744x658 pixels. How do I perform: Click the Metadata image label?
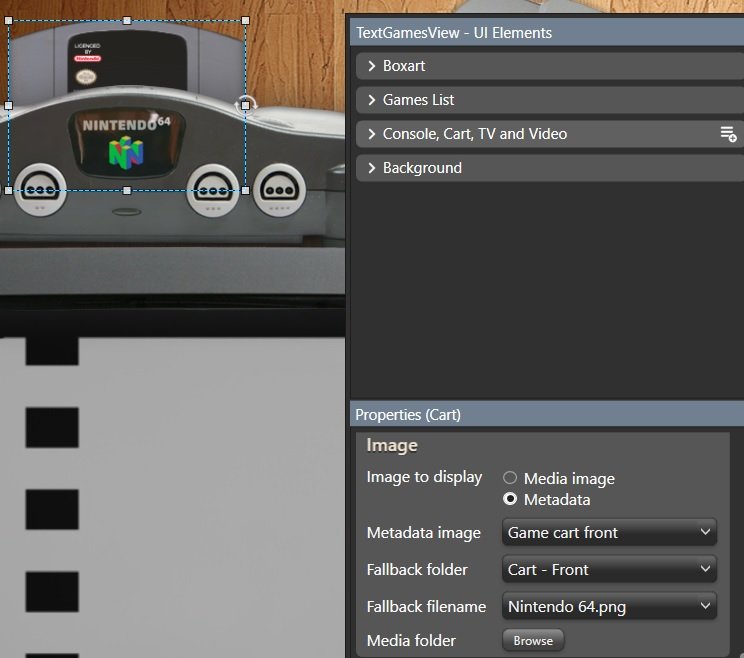[424, 533]
